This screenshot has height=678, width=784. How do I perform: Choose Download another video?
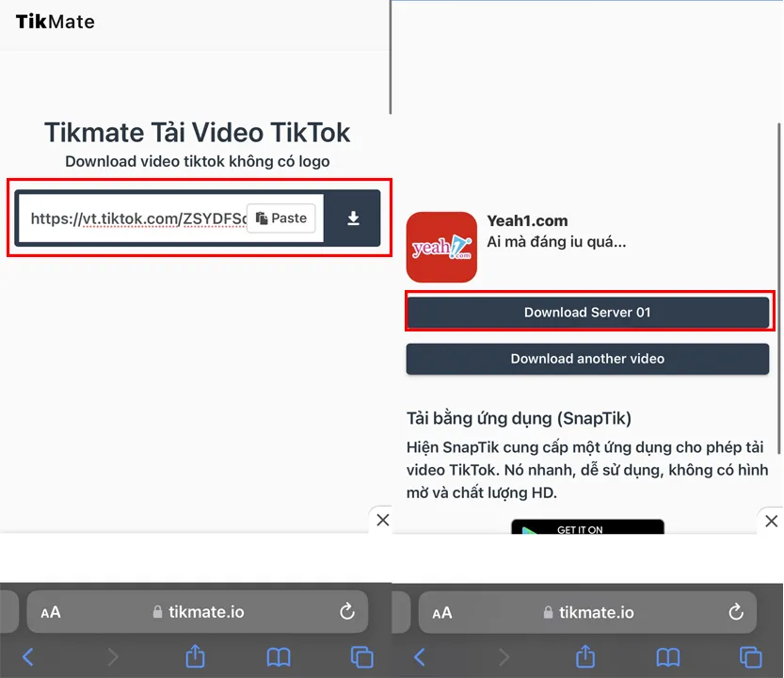587,359
